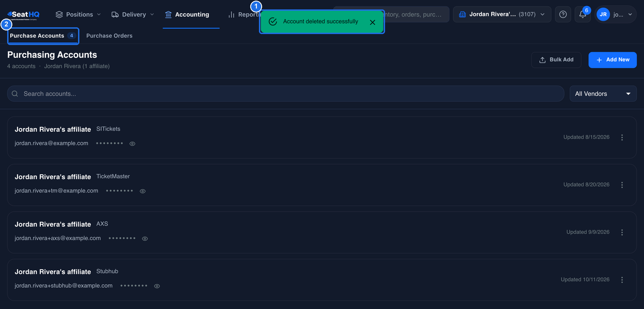Click the Updated 8/15/2026 date
Viewport: 644px width, 309px height.
[586, 137]
